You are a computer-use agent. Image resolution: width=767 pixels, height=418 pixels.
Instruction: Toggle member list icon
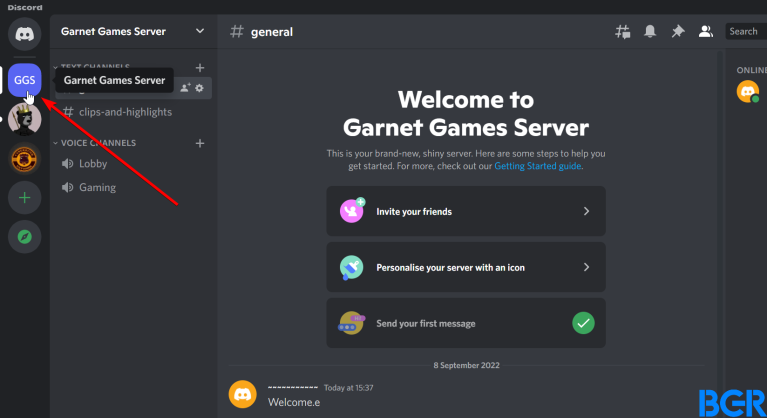[705, 32]
